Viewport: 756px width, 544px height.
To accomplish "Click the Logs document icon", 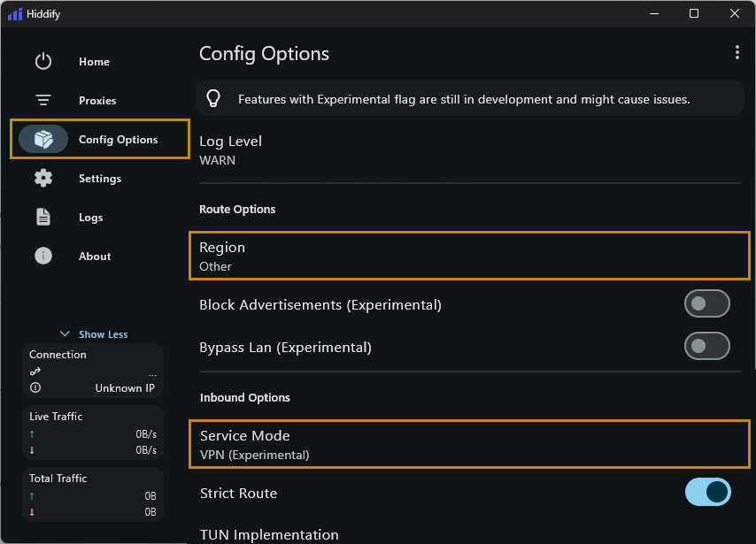I will click(43, 218).
